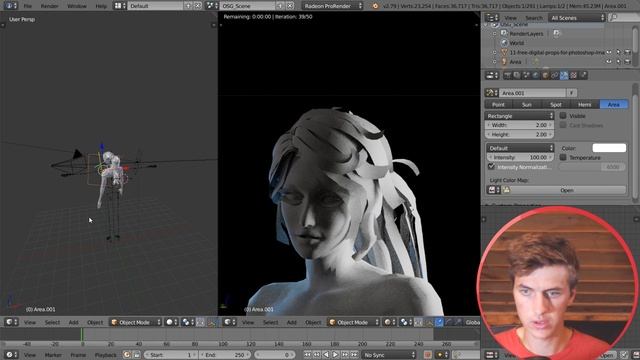Open the Default intensity units dropdown
The width and height of the screenshot is (640, 360).
[520, 148]
